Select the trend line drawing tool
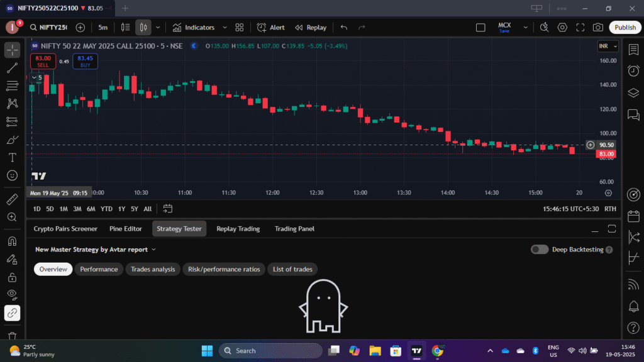Screen dimensions: 644x362 coord(13,68)
